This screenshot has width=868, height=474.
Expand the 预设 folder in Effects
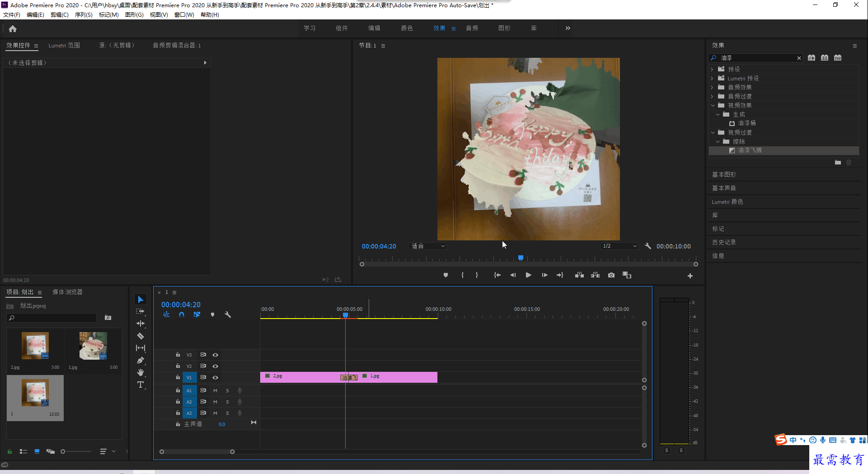(712, 69)
